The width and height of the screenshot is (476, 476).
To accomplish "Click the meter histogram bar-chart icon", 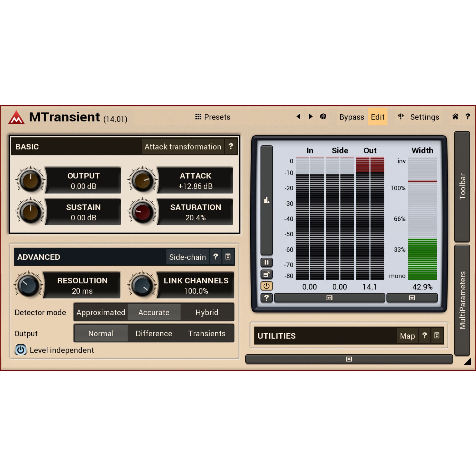I will (267, 200).
